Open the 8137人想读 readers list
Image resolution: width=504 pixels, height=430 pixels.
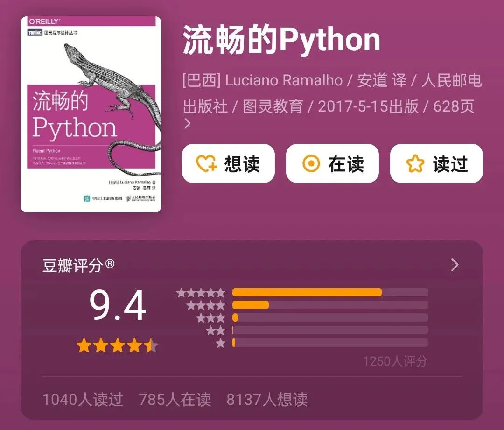pyautogui.click(x=267, y=400)
